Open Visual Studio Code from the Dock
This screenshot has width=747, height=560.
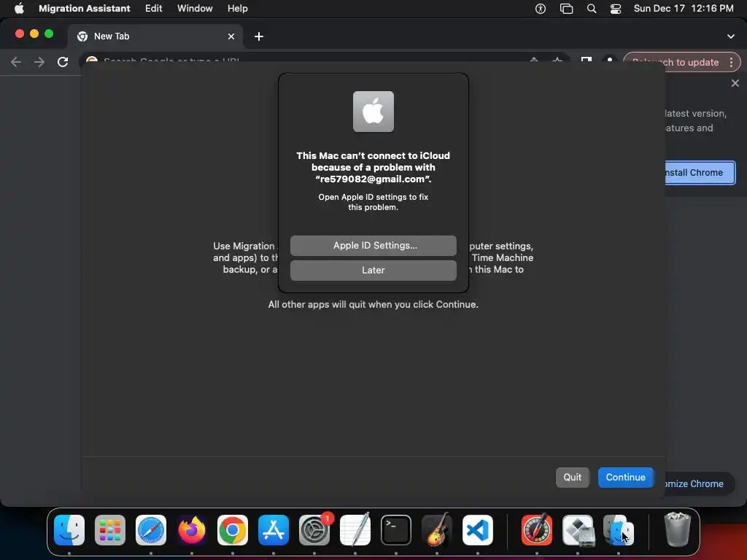(x=477, y=530)
